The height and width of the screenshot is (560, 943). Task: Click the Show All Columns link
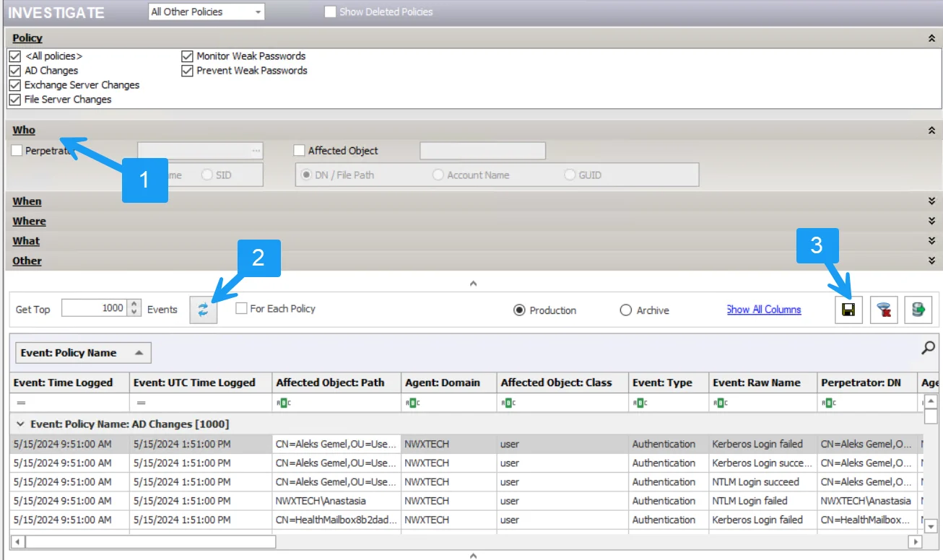764,310
